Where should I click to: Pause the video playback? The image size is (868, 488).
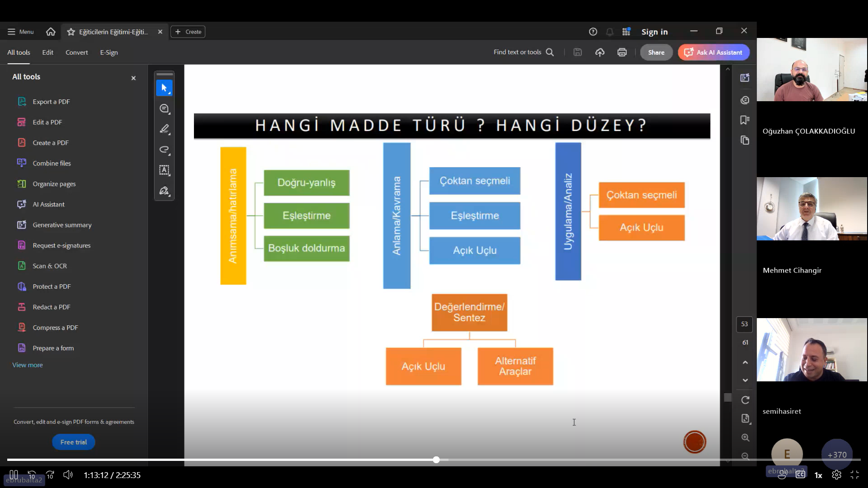point(14,475)
